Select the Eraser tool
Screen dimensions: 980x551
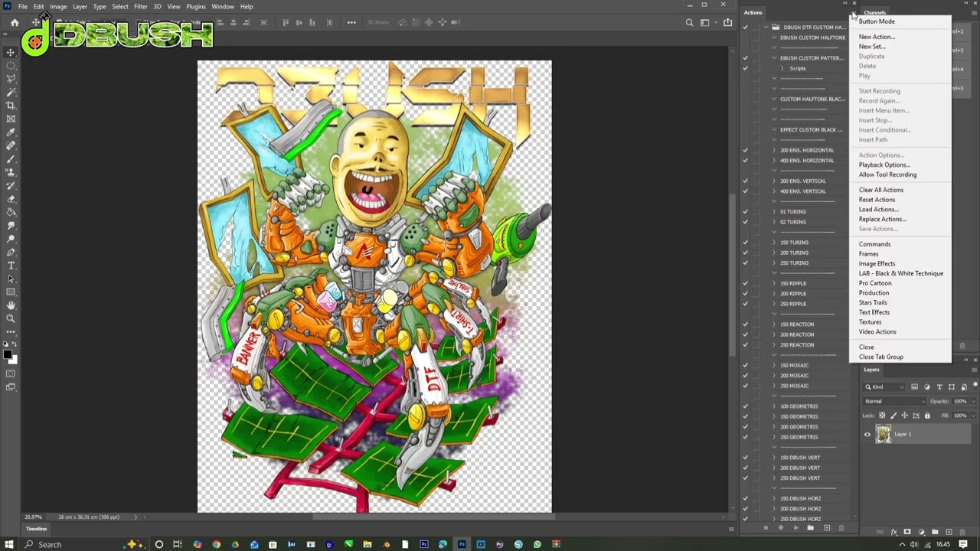pyautogui.click(x=11, y=198)
